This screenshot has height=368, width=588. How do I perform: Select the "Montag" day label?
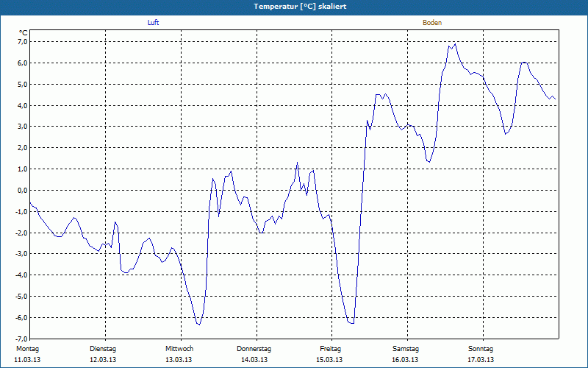pos(27,349)
